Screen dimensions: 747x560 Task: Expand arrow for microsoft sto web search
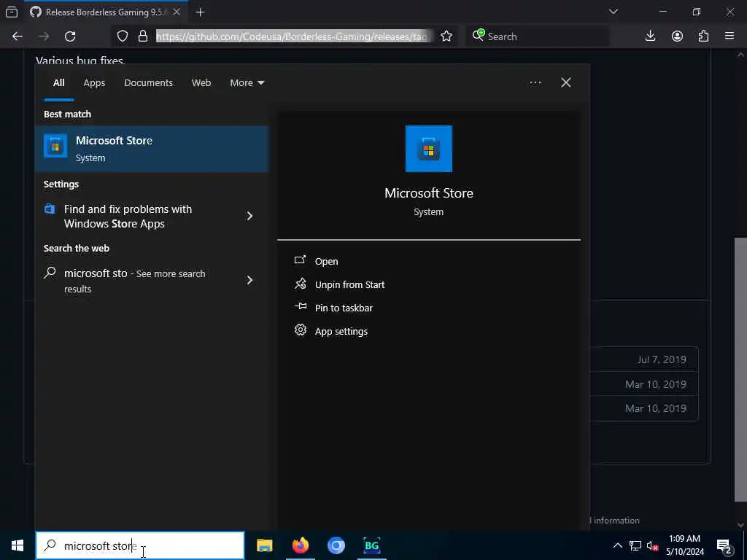[x=249, y=280]
